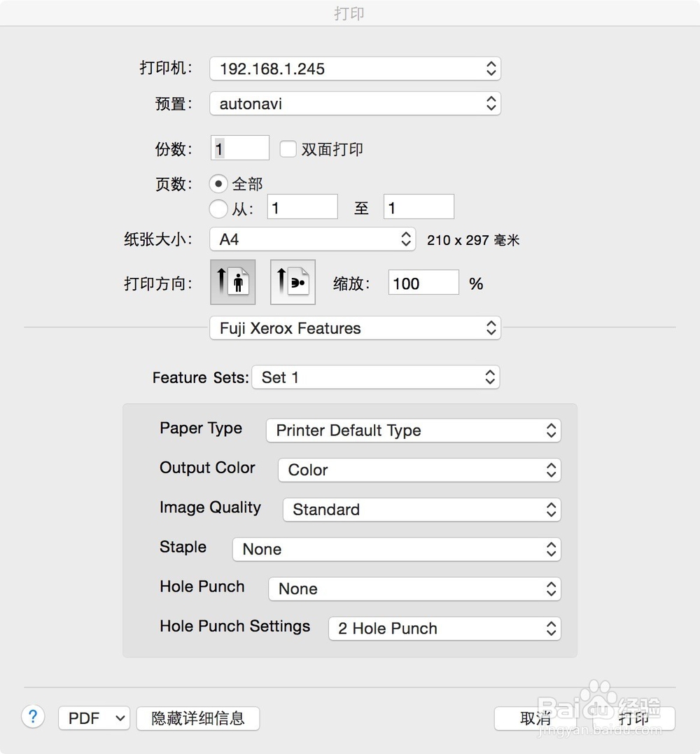Image resolution: width=700 pixels, height=754 pixels.
Task: Enable the 双面打印 checkbox
Action: [x=288, y=149]
